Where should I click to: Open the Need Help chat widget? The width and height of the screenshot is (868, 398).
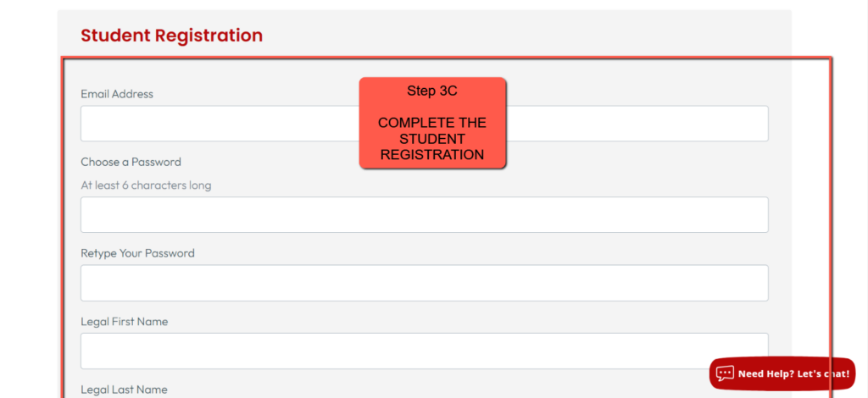(782, 373)
